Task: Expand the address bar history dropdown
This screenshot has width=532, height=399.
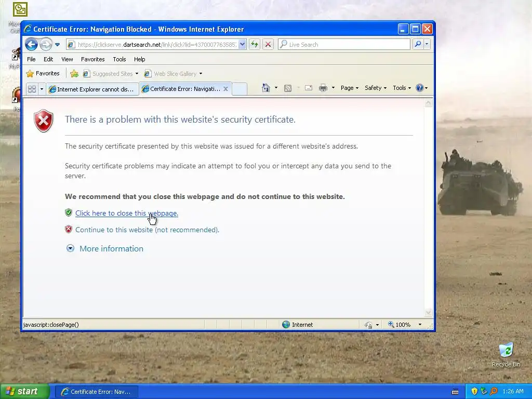Action: point(242,45)
